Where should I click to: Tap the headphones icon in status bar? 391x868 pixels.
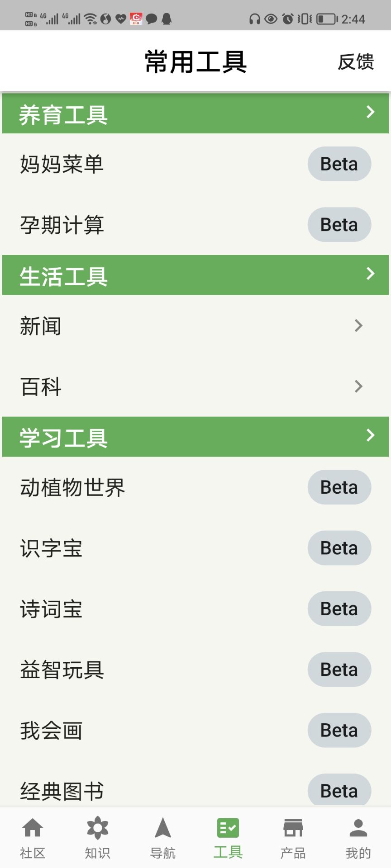tap(255, 19)
